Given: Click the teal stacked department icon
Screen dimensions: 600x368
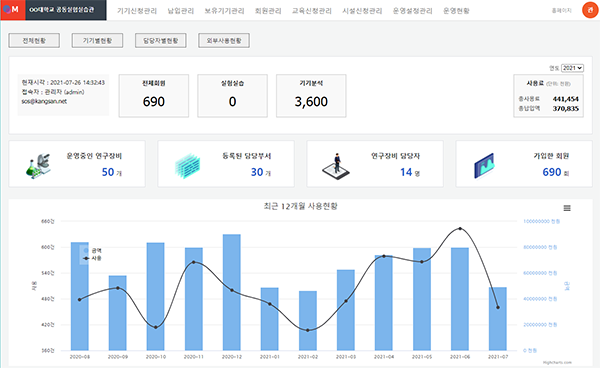Looking at the screenshot, I should [x=188, y=166].
